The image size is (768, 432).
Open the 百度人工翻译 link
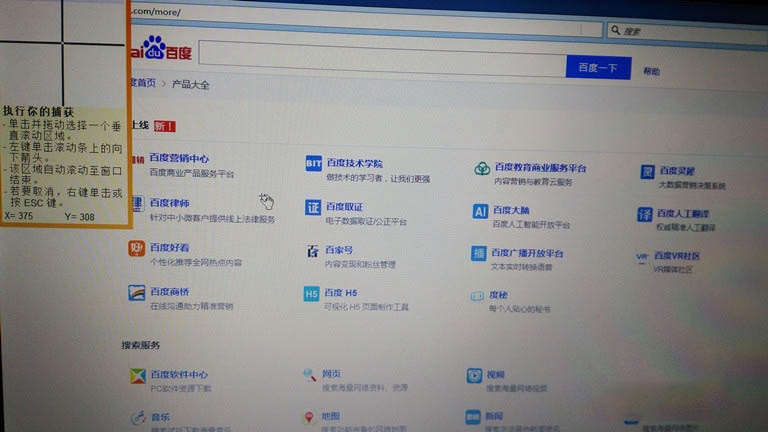[x=683, y=214]
